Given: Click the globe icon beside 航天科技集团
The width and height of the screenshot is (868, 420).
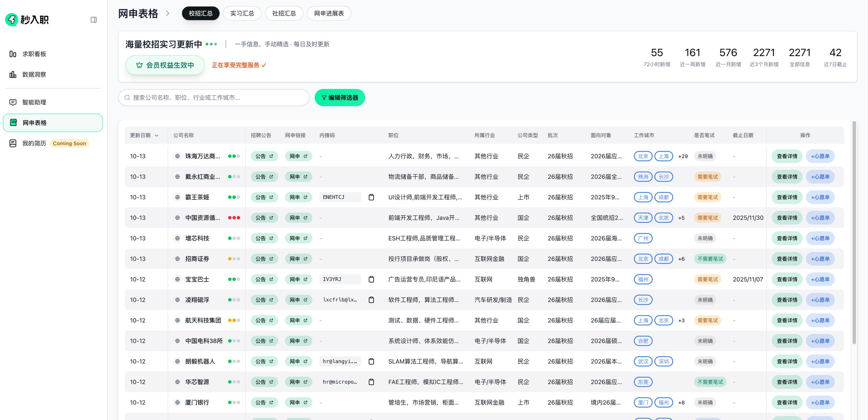Looking at the screenshot, I should (x=177, y=320).
